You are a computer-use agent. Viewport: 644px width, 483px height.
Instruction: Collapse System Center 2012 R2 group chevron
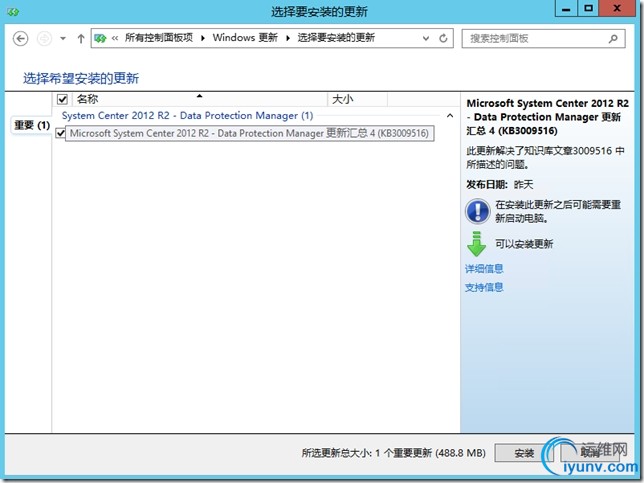coord(450,116)
